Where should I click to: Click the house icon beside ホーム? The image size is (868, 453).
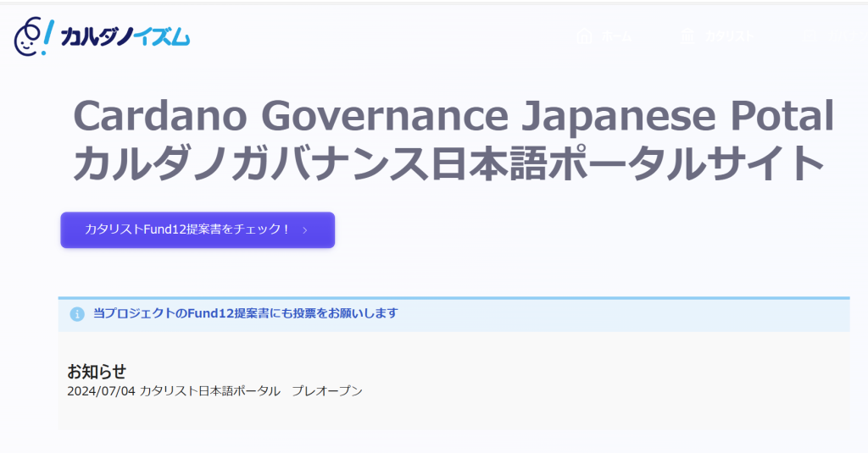(x=584, y=36)
